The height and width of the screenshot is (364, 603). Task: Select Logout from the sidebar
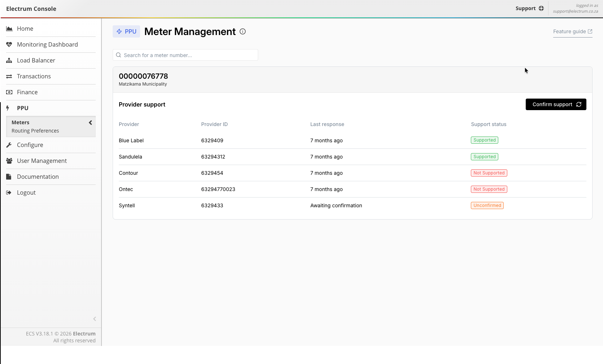26,192
